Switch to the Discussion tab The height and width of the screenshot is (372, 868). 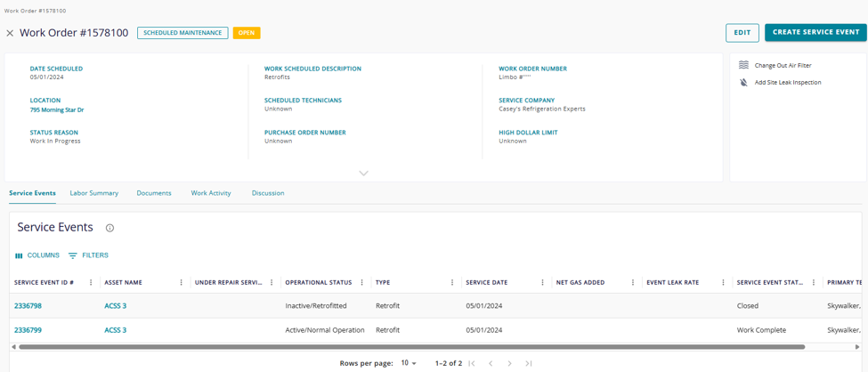[268, 193]
